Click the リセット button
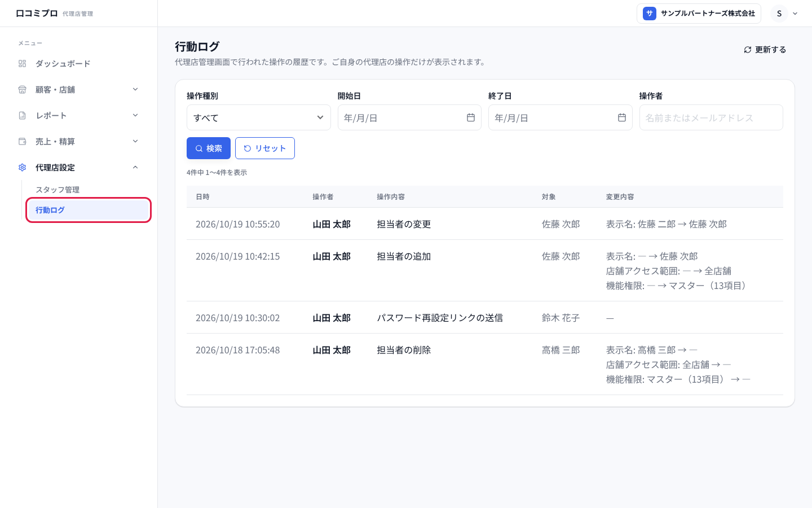Screen dimensions: 812x508 click(265, 148)
